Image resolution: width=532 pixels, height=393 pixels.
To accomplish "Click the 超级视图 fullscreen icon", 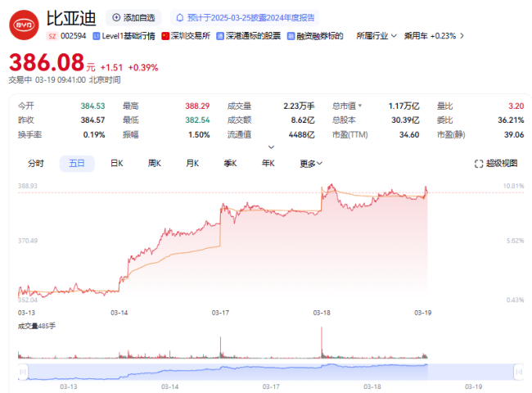I will pyautogui.click(x=479, y=164).
